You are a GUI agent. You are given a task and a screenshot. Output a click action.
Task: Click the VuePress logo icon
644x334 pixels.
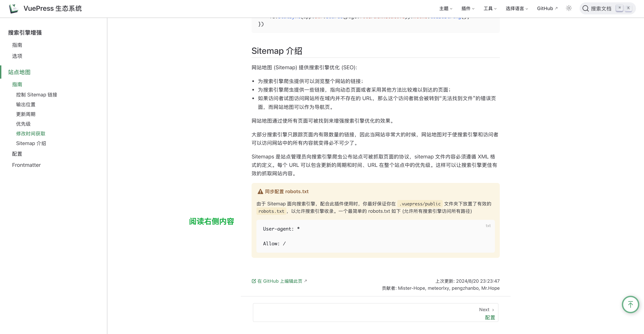(x=13, y=9)
